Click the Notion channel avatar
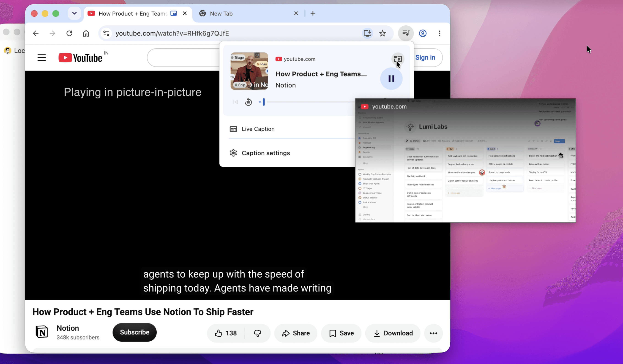Viewport: 623px width, 364px height. click(42, 332)
